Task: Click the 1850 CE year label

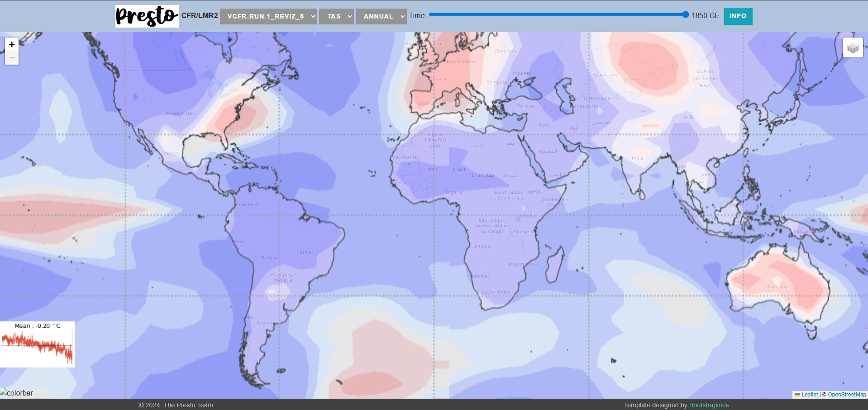Action: pyautogui.click(x=705, y=16)
